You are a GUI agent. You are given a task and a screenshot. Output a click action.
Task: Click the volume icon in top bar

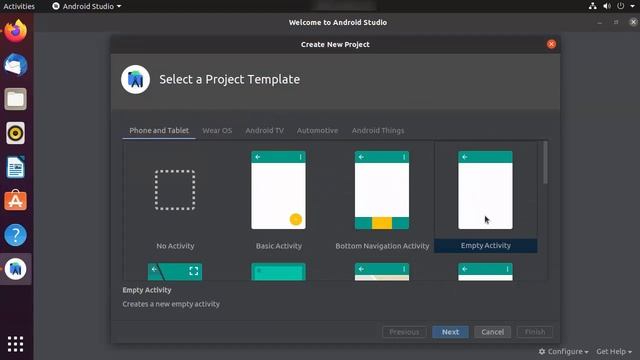click(x=607, y=6)
